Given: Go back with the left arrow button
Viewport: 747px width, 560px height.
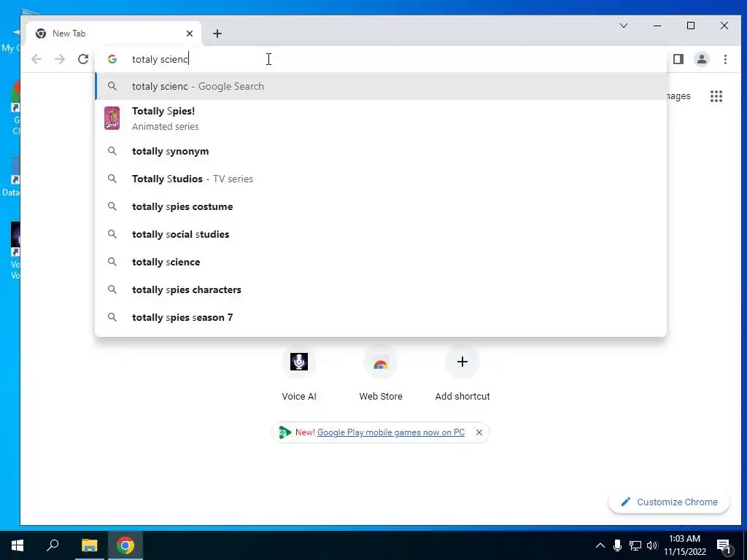Looking at the screenshot, I should (36, 59).
